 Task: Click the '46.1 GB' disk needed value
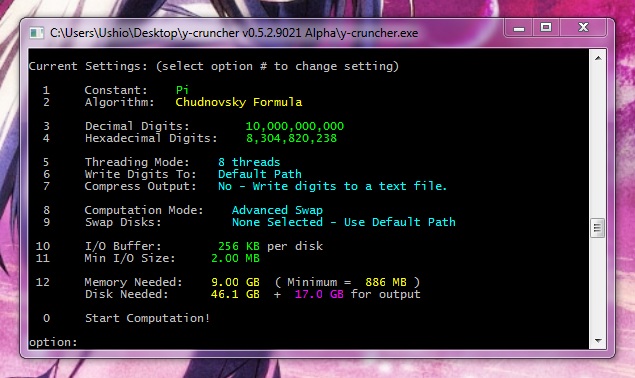click(235, 294)
